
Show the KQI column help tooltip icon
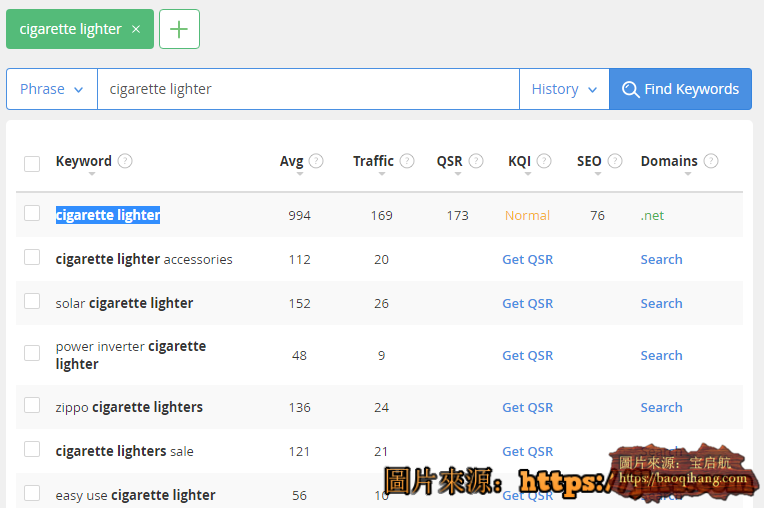coord(546,161)
